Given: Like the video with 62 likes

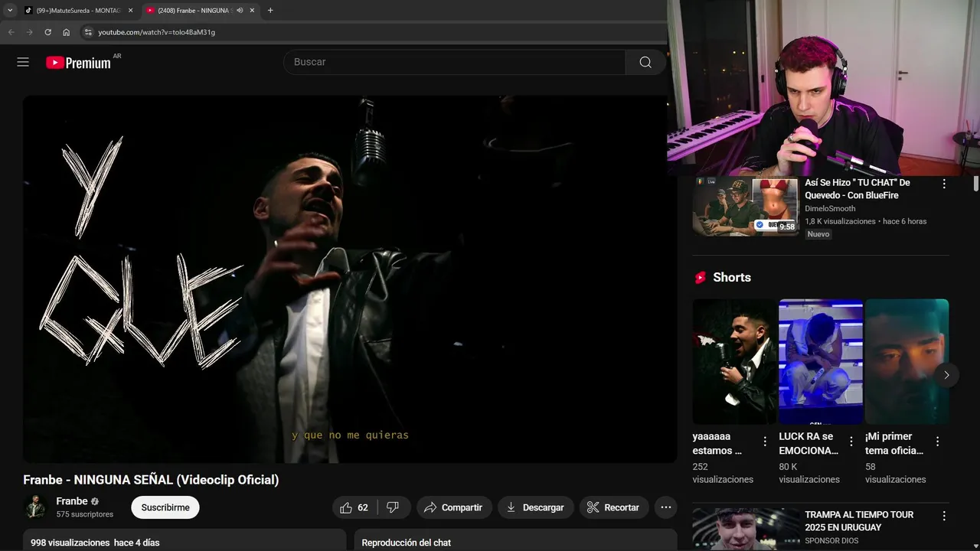Looking at the screenshot, I should [354, 507].
